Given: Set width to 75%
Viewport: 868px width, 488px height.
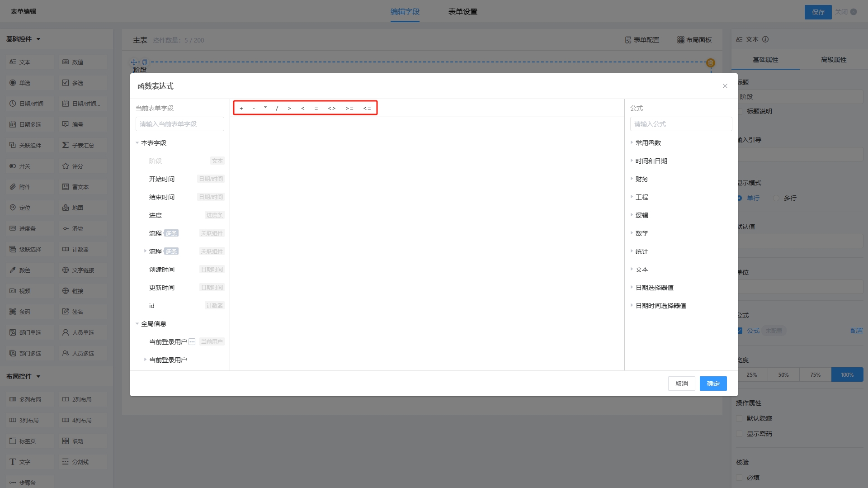Looking at the screenshot, I should pyautogui.click(x=815, y=374).
